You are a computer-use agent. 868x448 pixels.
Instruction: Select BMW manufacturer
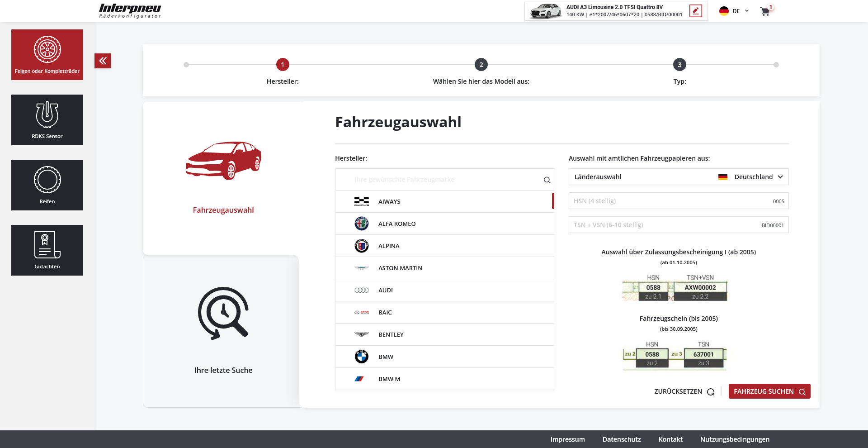445,357
